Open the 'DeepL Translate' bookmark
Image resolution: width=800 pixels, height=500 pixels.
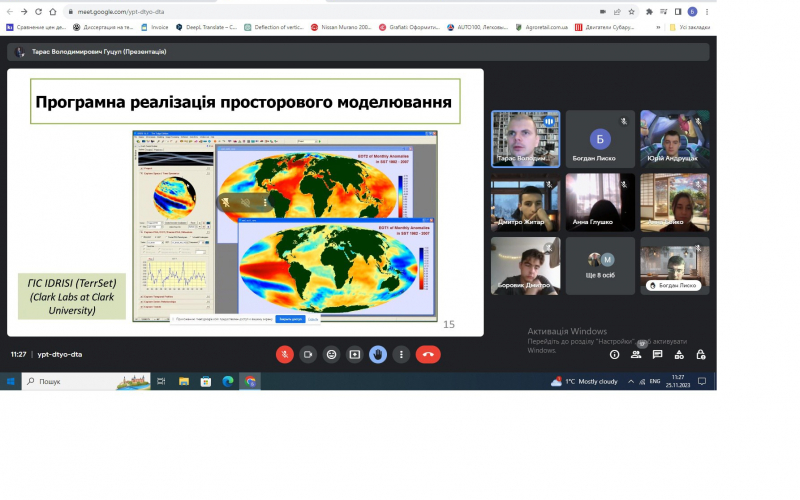click(207, 27)
